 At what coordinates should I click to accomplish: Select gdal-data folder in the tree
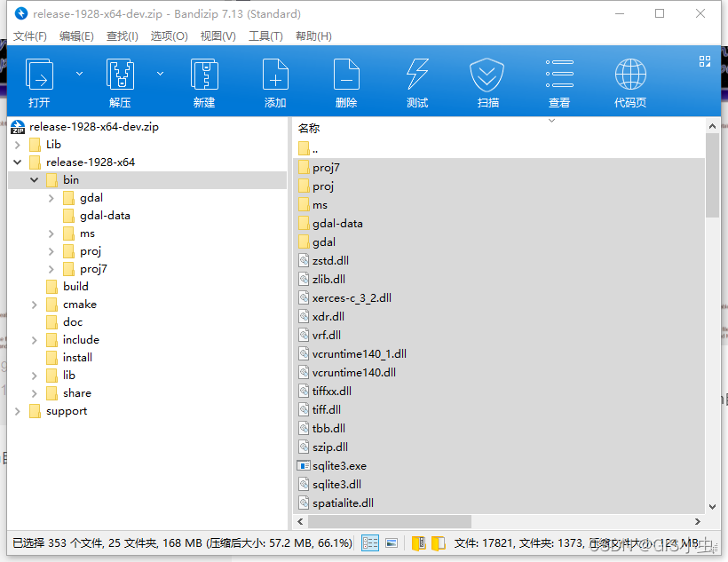point(105,216)
